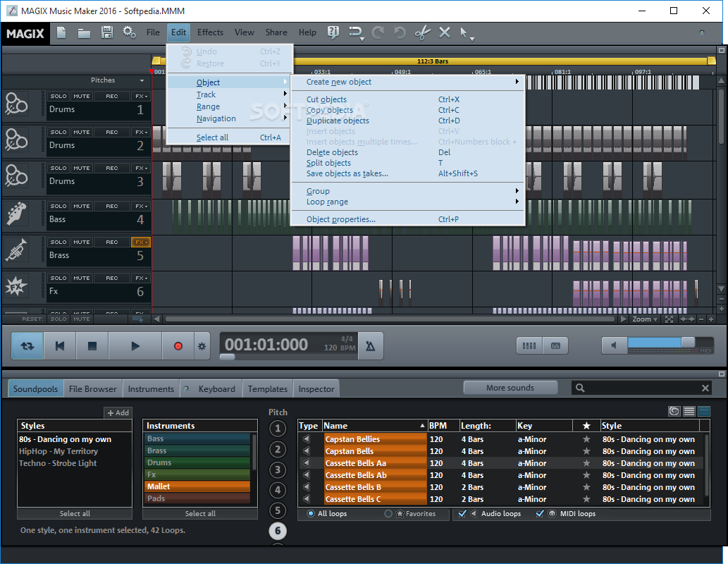Select the Favorites radio button

point(388,513)
